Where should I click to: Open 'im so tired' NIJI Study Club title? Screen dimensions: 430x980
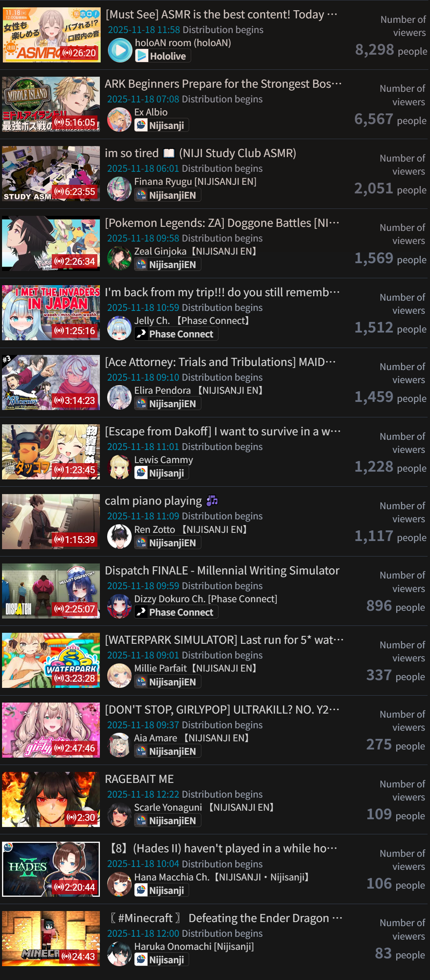pyautogui.click(x=201, y=153)
